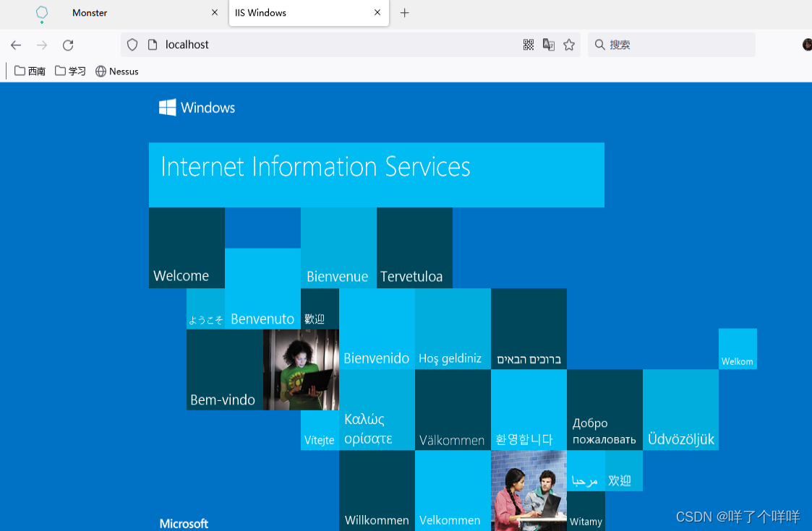Open the 学习 bookmarks folder
This screenshot has height=531, width=812.
70,72
